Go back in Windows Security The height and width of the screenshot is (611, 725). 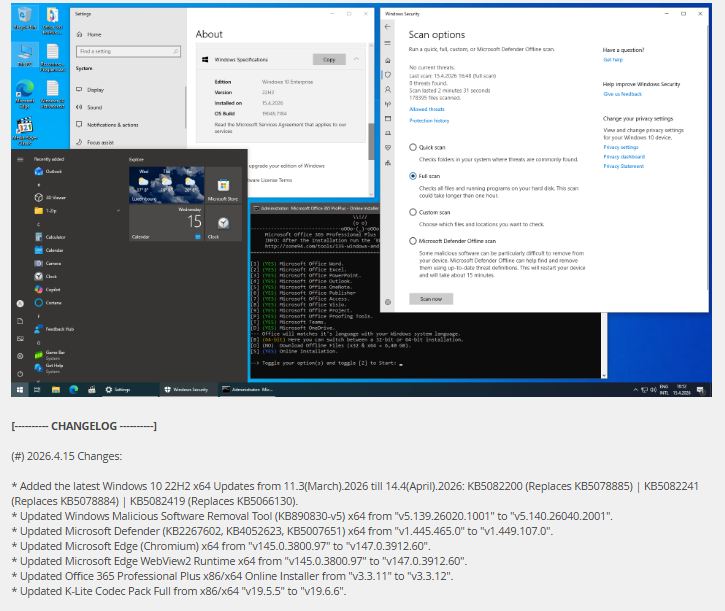[387, 27]
